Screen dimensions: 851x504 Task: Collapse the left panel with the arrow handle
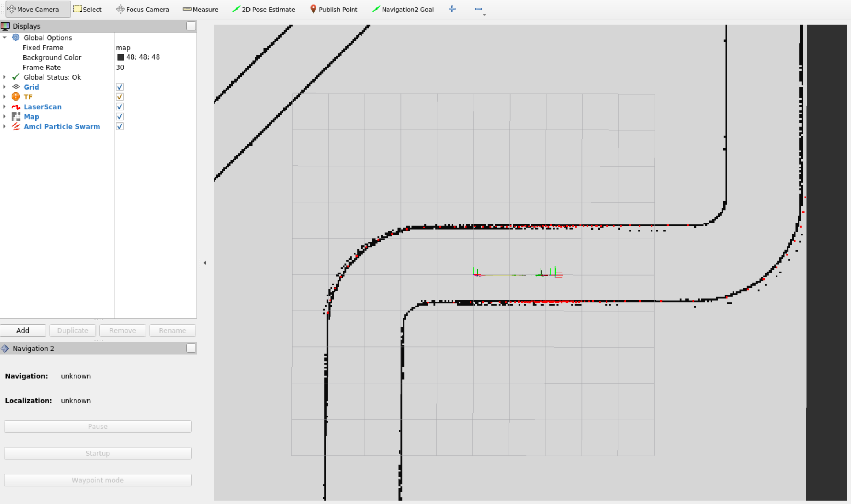[205, 263]
